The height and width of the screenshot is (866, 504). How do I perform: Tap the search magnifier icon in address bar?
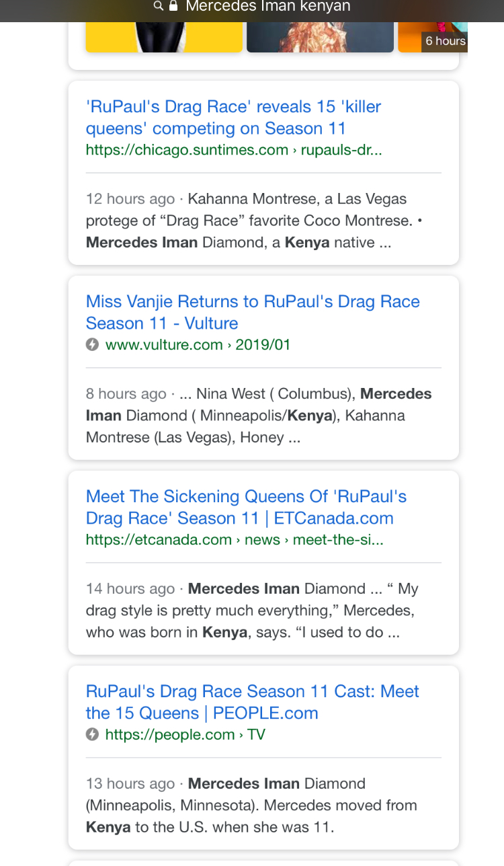tap(159, 6)
